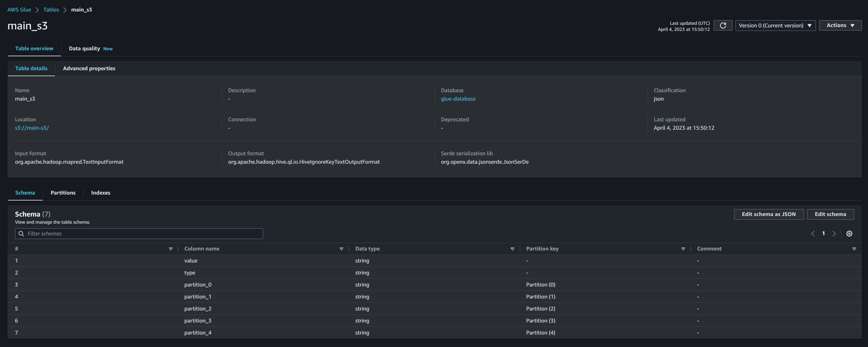Go to next schema page arrow
Image resolution: width=868 pixels, height=347 pixels.
[834, 234]
